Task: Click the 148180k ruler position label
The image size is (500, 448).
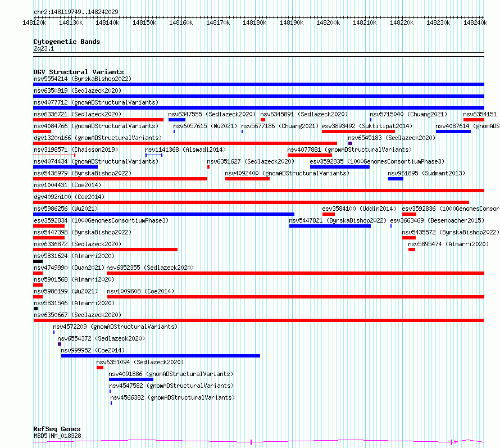Action: click(254, 22)
